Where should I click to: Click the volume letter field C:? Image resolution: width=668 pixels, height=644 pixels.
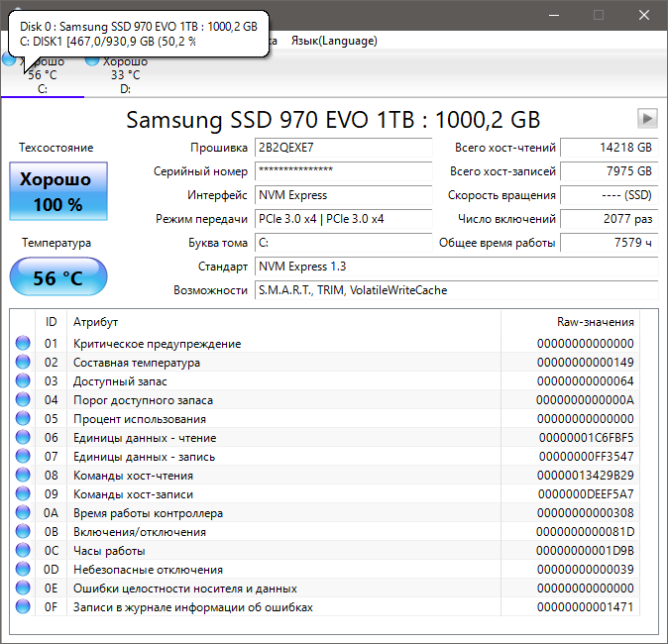click(x=343, y=243)
